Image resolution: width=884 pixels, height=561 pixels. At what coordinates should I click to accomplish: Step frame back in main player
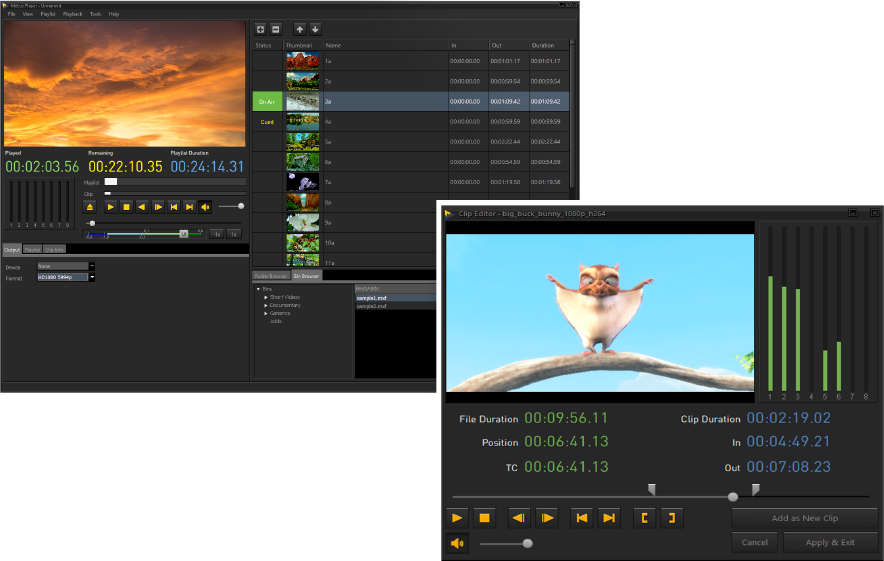(142, 207)
